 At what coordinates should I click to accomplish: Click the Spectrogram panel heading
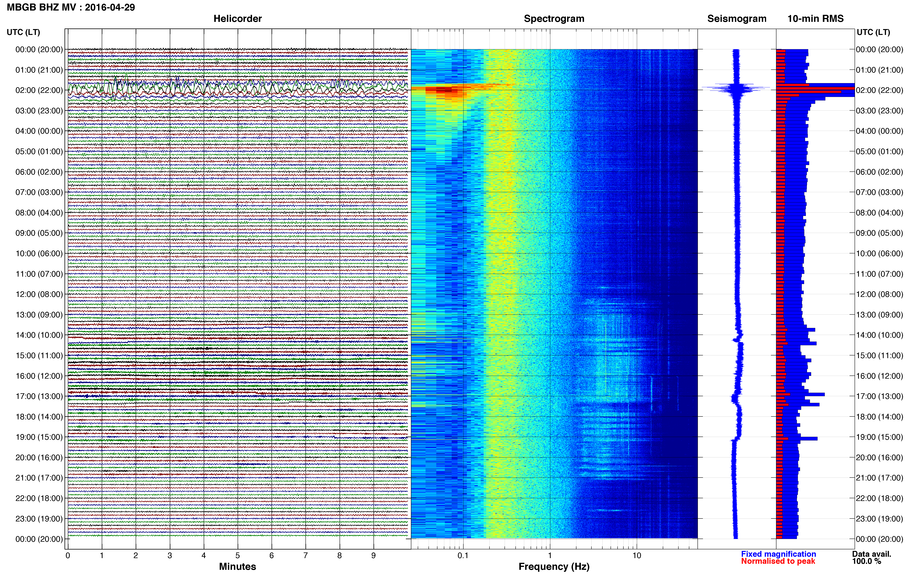[x=554, y=18]
